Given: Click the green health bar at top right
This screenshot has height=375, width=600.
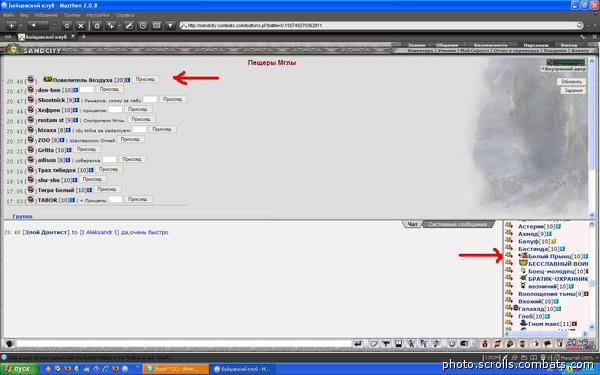Looking at the screenshot, I should (569, 62).
